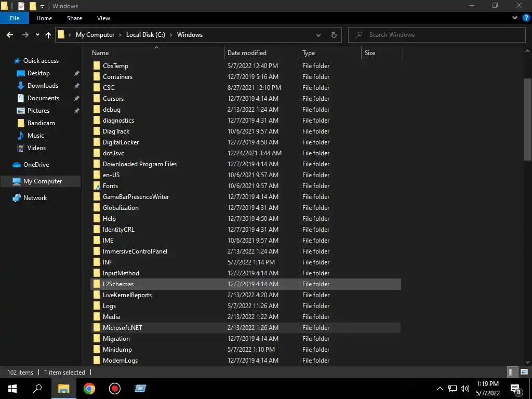Click the New folder quick access icon
This screenshot has width=532, height=399.
click(33, 6)
